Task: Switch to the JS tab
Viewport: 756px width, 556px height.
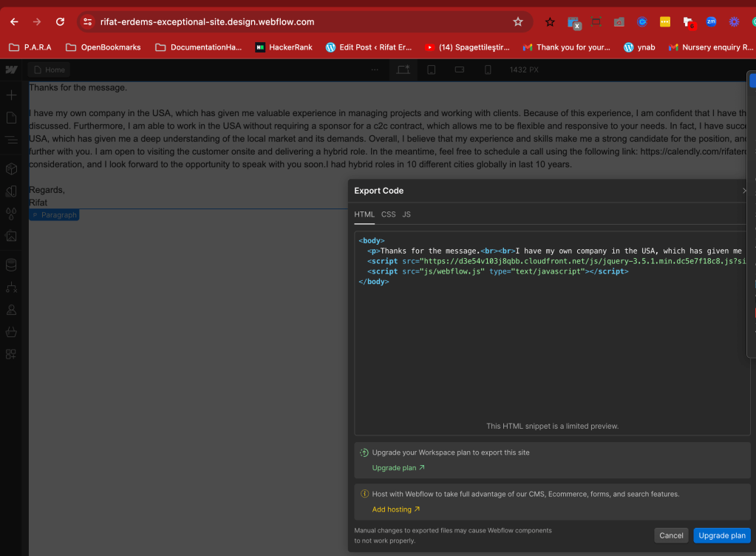Action: point(406,214)
